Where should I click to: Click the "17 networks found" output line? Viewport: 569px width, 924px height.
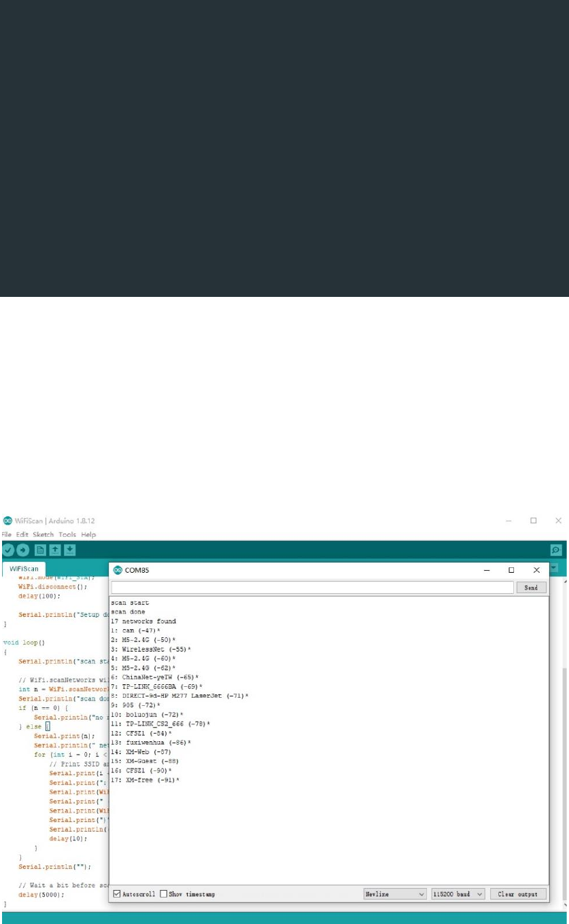[x=143, y=621]
